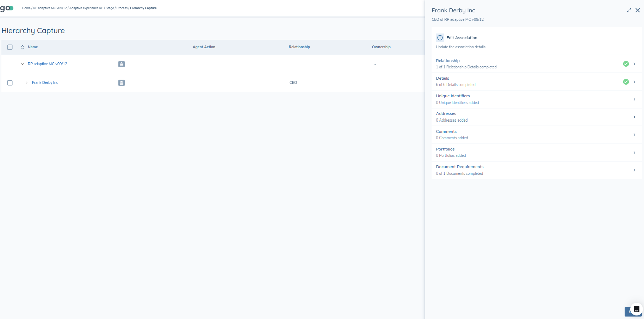
Task: Open the Addresses section
Action: point(446,114)
